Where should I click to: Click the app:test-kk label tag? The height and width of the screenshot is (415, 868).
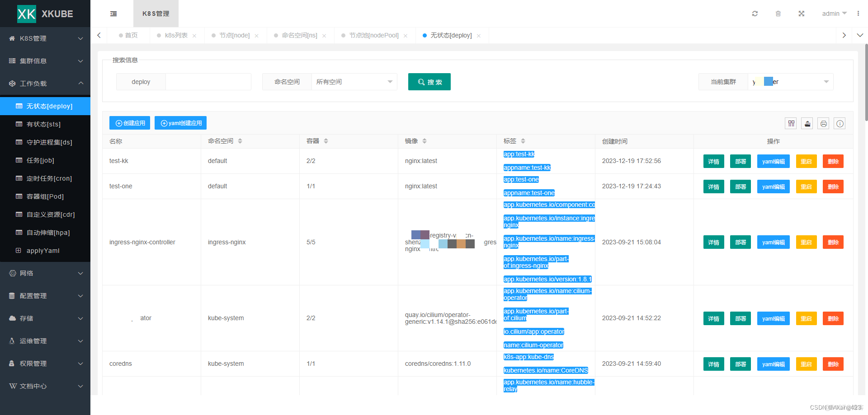pyautogui.click(x=519, y=154)
